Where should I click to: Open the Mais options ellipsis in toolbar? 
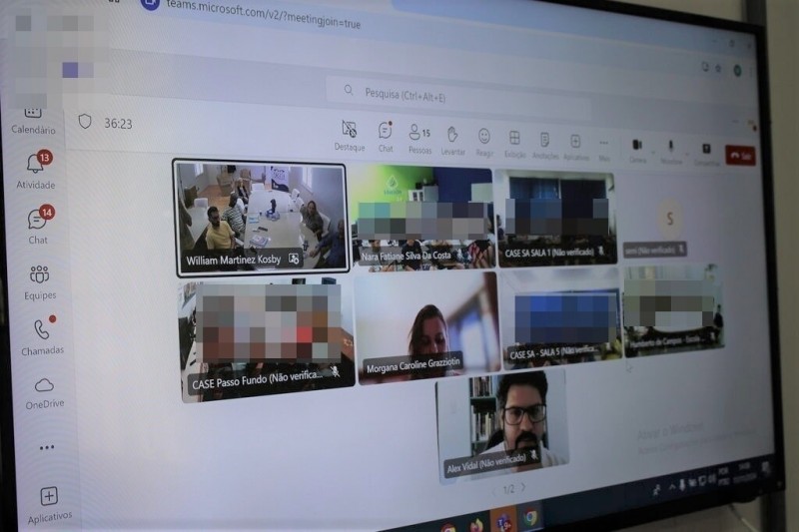point(604,150)
